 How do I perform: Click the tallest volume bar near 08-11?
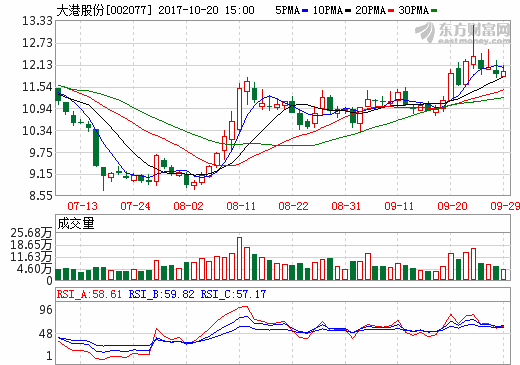pyautogui.click(x=239, y=259)
